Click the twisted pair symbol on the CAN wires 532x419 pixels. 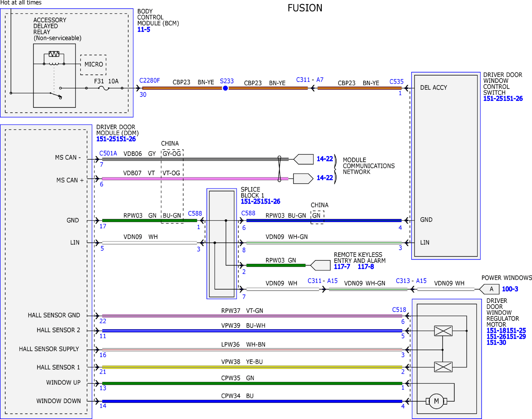[x=279, y=169]
